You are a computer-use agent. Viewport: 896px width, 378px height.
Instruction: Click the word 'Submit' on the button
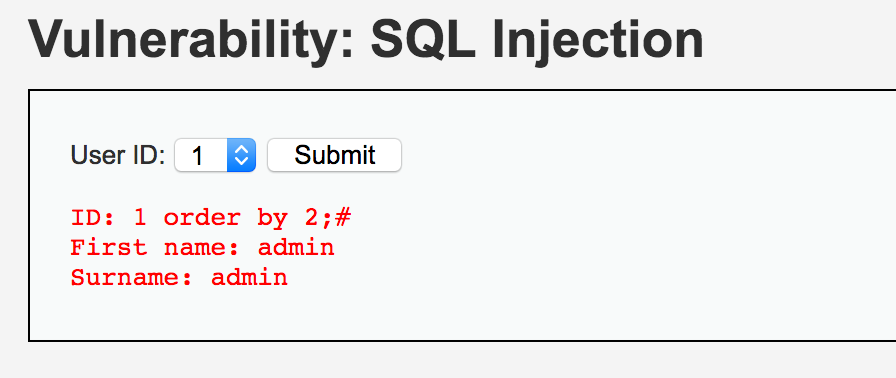[x=335, y=155]
